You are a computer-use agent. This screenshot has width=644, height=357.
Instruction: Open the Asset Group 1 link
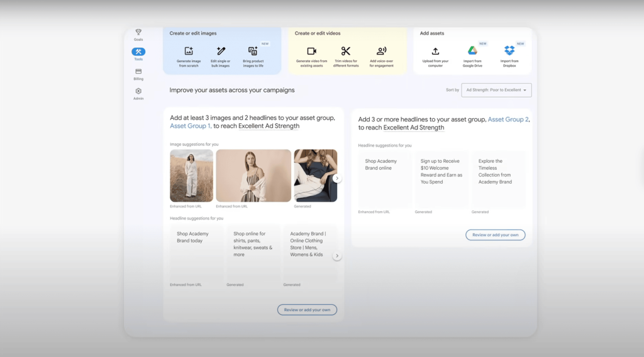tap(190, 126)
